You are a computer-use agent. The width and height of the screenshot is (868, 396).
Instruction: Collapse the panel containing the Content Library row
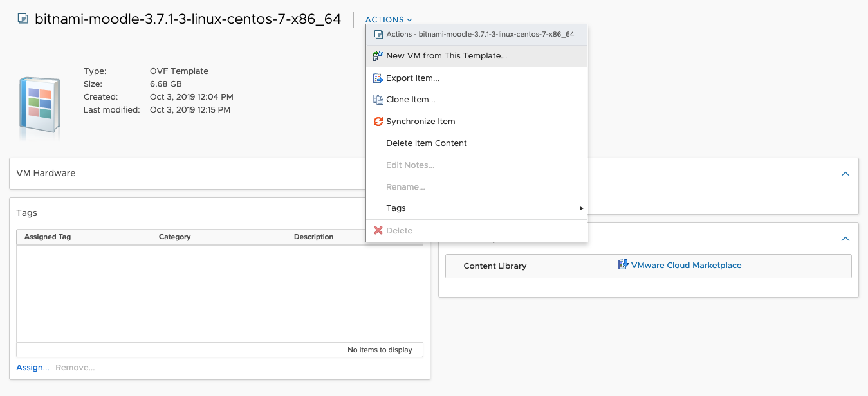(845, 239)
